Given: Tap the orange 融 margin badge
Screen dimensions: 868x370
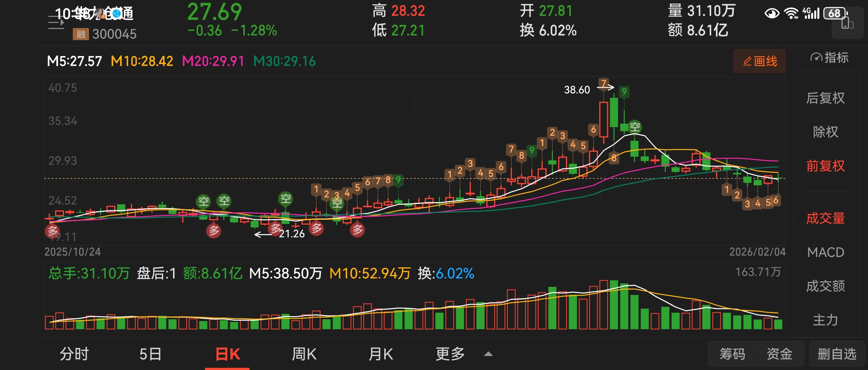Looking at the screenshot, I should tap(81, 34).
